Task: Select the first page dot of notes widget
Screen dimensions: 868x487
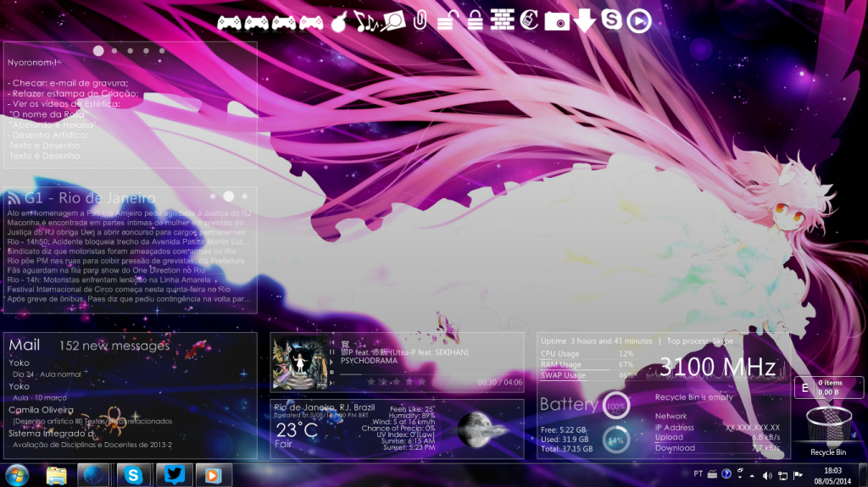Action: click(x=98, y=51)
